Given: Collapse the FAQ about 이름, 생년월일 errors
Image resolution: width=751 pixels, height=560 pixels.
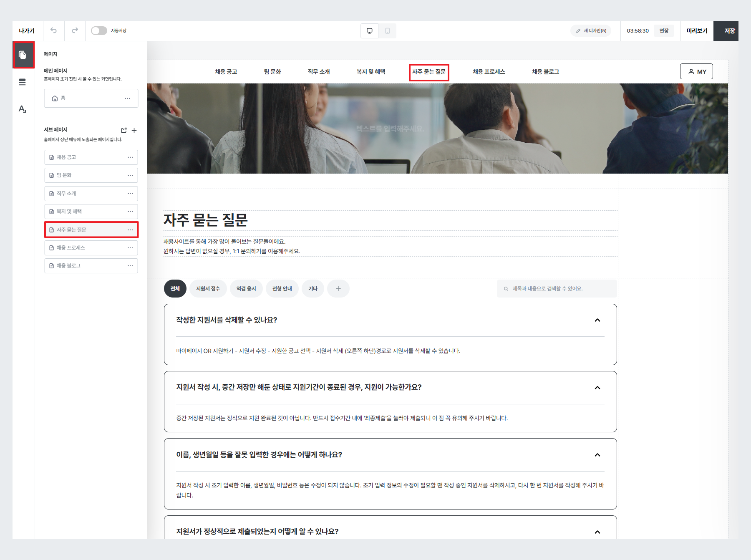Looking at the screenshot, I should (598, 455).
